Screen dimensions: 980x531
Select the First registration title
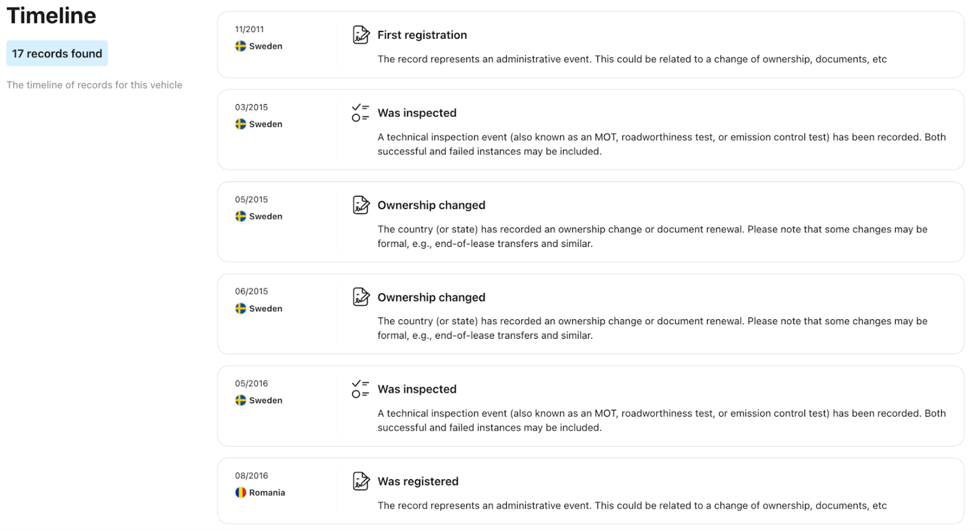422,35
